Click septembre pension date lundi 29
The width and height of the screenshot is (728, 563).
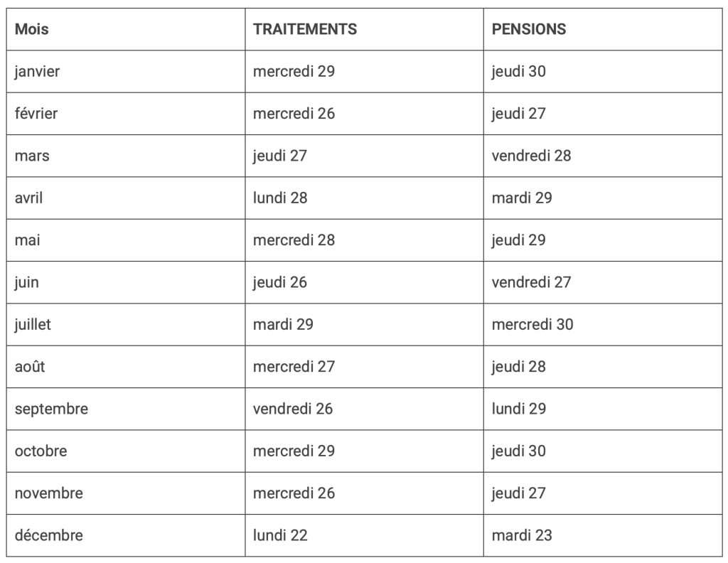(x=519, y=409)
